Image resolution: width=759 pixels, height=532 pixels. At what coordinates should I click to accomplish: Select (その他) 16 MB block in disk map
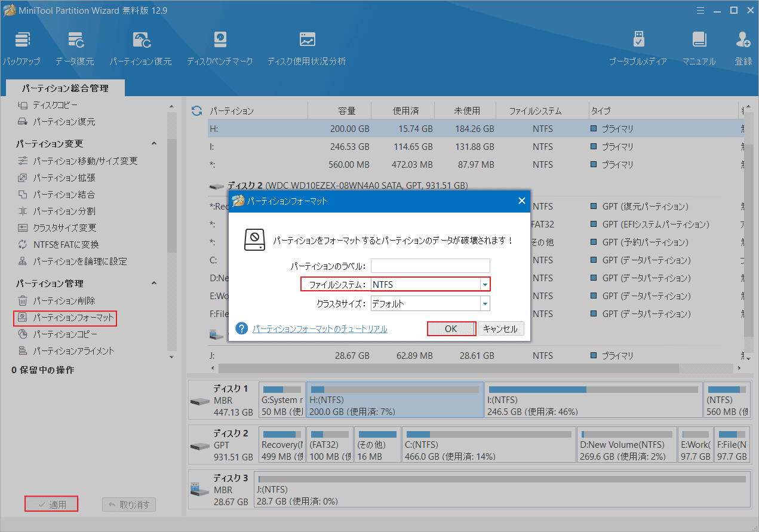pos(377,445)
